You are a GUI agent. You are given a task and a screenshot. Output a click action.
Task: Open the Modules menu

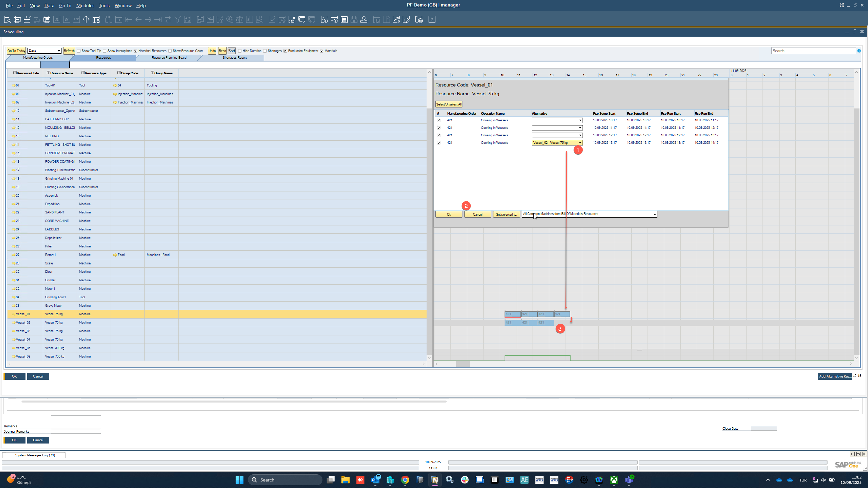coord(85,5)
